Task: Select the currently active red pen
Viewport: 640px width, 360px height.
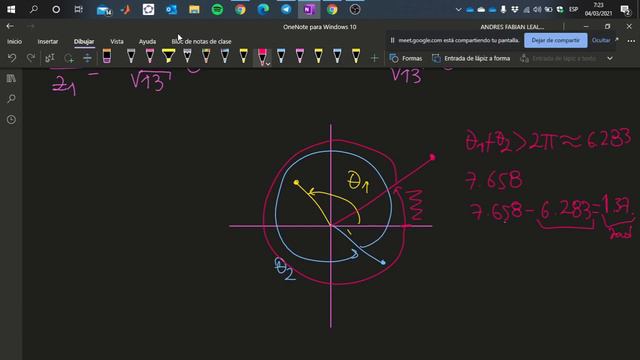Action: [262, 57]
